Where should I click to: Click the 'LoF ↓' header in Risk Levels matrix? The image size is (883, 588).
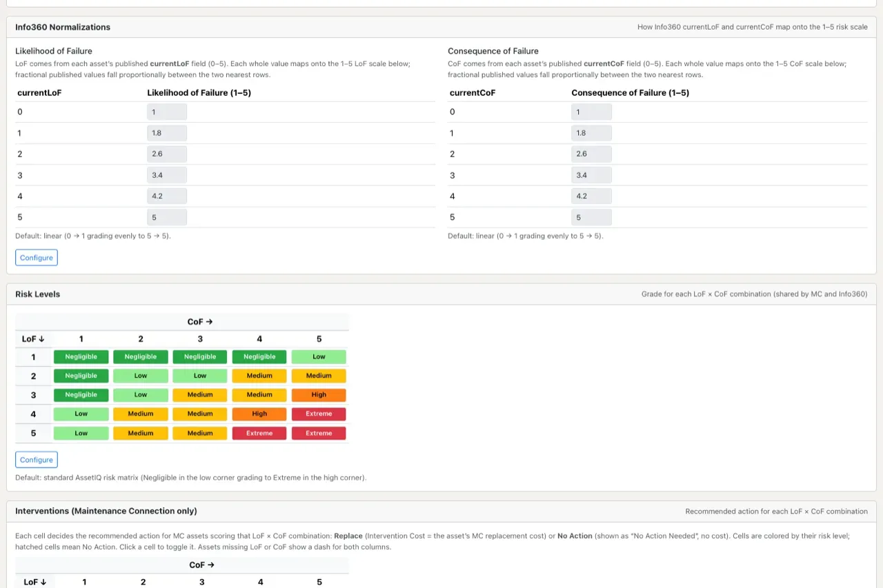point(33,339)
